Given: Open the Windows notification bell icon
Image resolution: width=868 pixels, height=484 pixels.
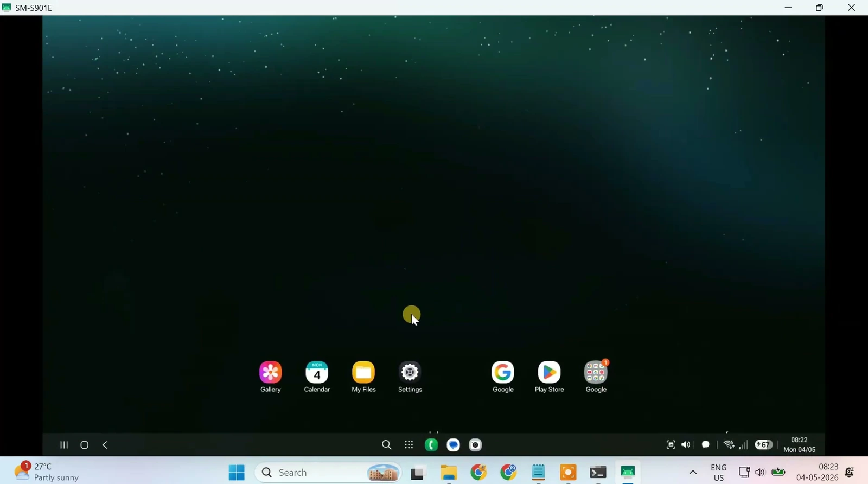Looking at the screenshot, I should click(850, 473).
